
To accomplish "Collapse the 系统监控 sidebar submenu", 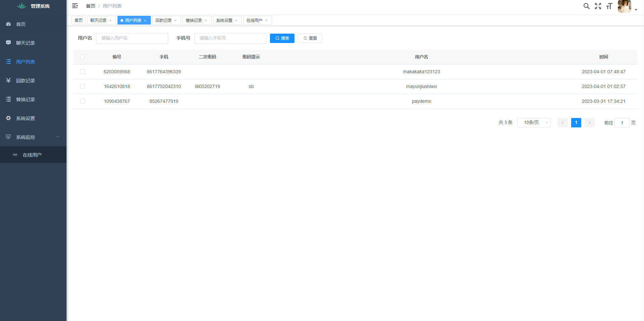I will 58,137.
